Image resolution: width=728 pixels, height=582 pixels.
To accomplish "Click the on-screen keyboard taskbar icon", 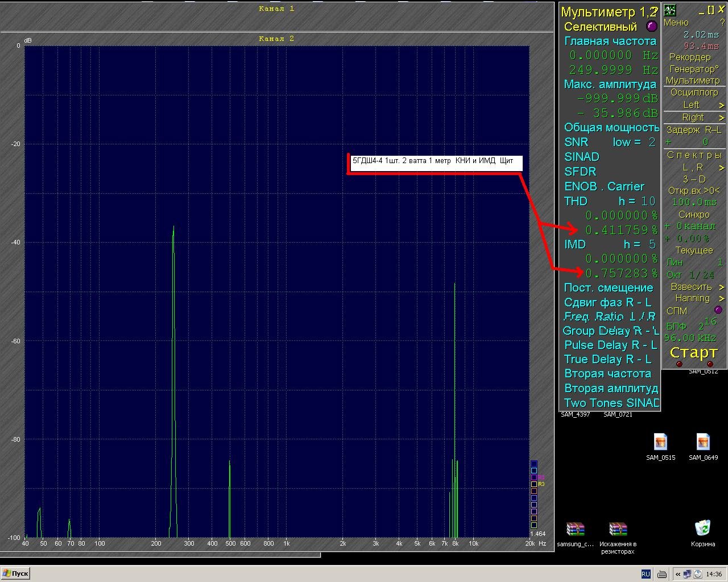I will point(663,574).
